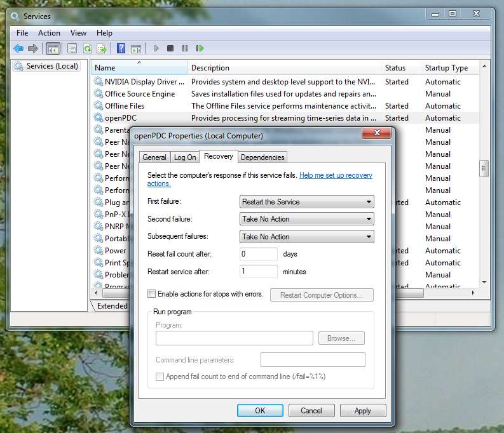Open the Action menu
This screenshot has width=504, height=433.
[x=49, y=33]
